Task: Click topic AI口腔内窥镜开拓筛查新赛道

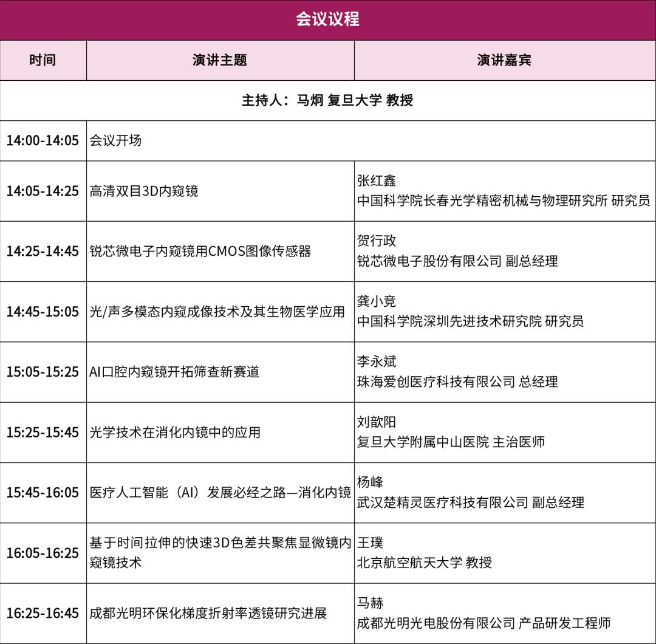Action: pos(174,372)
